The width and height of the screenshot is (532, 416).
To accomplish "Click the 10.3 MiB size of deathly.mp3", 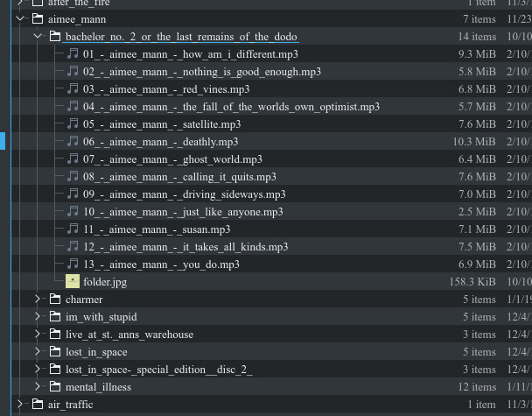I will (474, 142).
